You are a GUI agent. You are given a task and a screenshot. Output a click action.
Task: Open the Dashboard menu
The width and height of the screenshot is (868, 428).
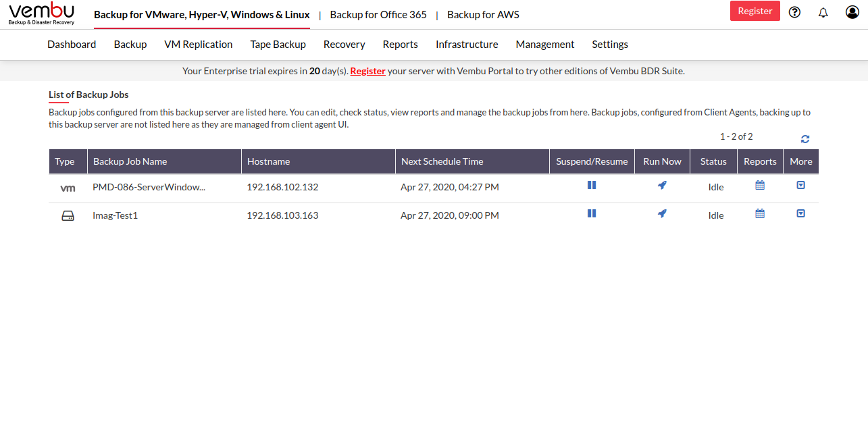tap(72, 44)
